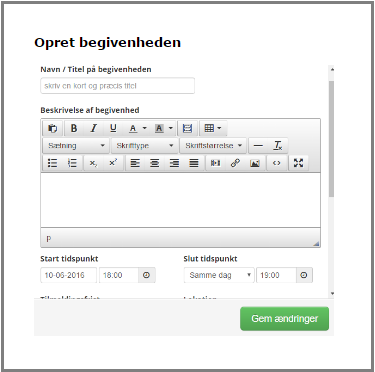Click the 'Beskrivelse af begivenhed' label
Viewport: 375px width, 372px height.
click(90, 110)
